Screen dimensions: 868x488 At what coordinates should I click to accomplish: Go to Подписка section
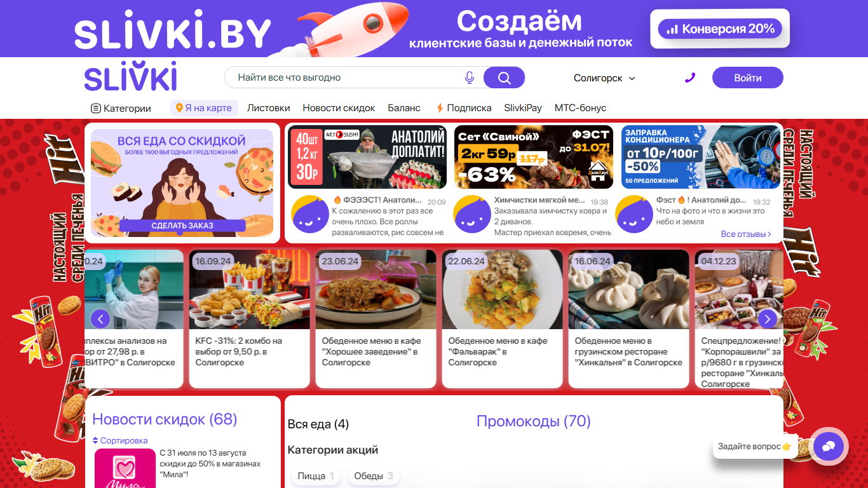click(x=464, y=108)
